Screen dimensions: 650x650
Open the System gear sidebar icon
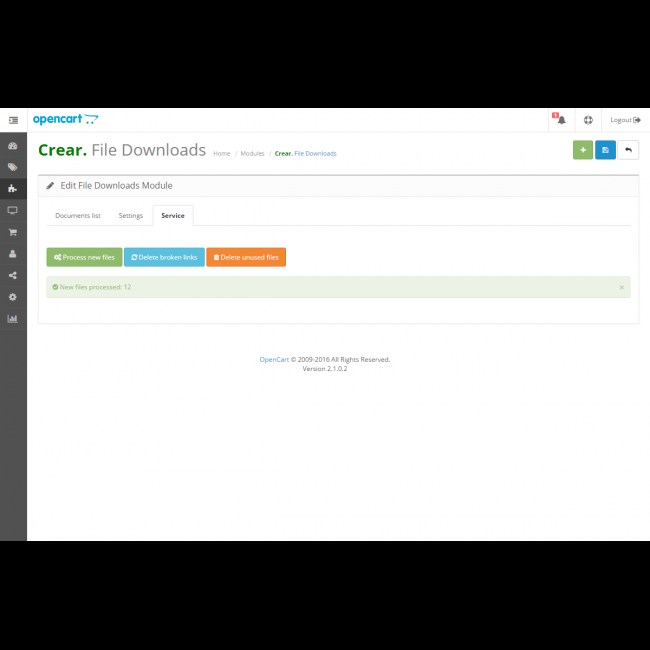[13, 297]
